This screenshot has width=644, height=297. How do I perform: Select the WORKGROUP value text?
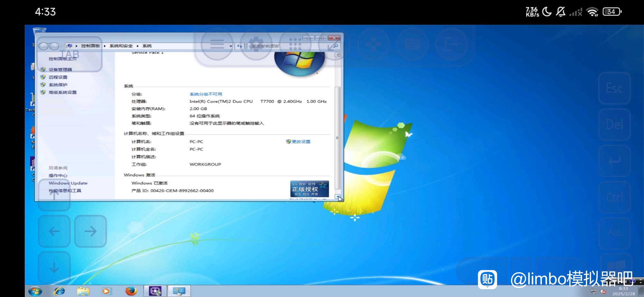205,164
